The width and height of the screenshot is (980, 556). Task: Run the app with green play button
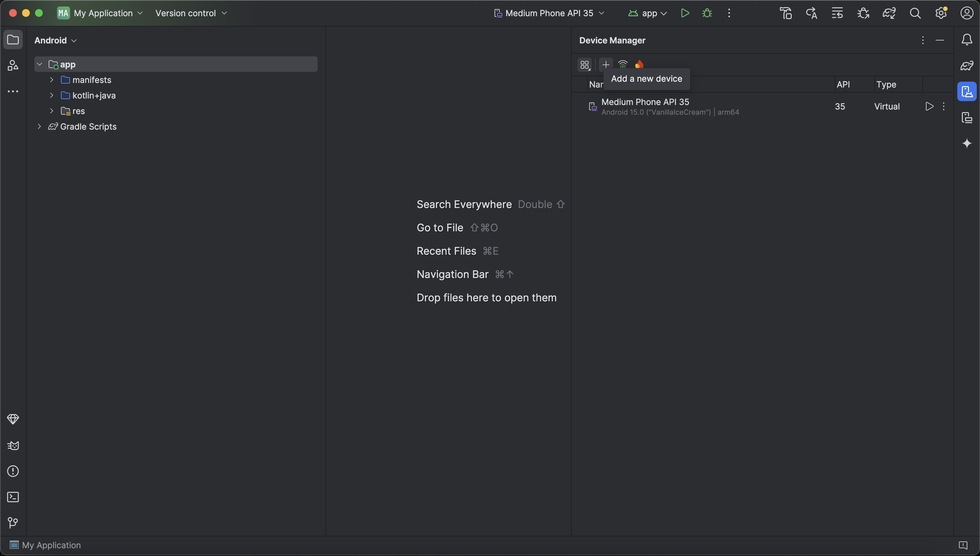click(685, 13)
